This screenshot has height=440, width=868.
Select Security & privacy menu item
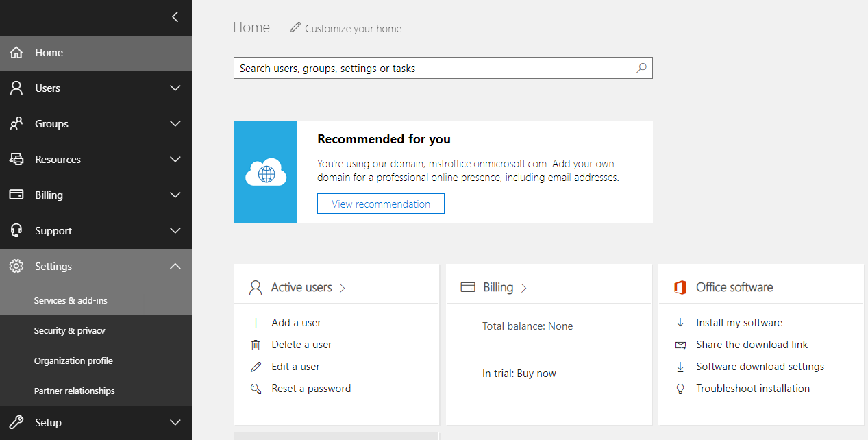pyautogui.click(x=70, y=331)
